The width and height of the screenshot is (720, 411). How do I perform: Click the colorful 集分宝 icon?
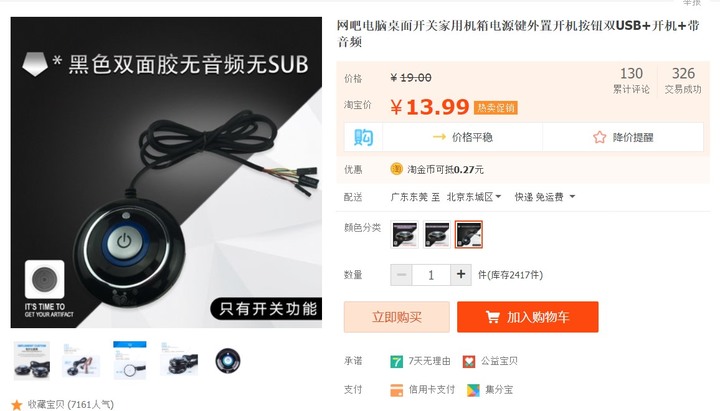pos(473,390)
